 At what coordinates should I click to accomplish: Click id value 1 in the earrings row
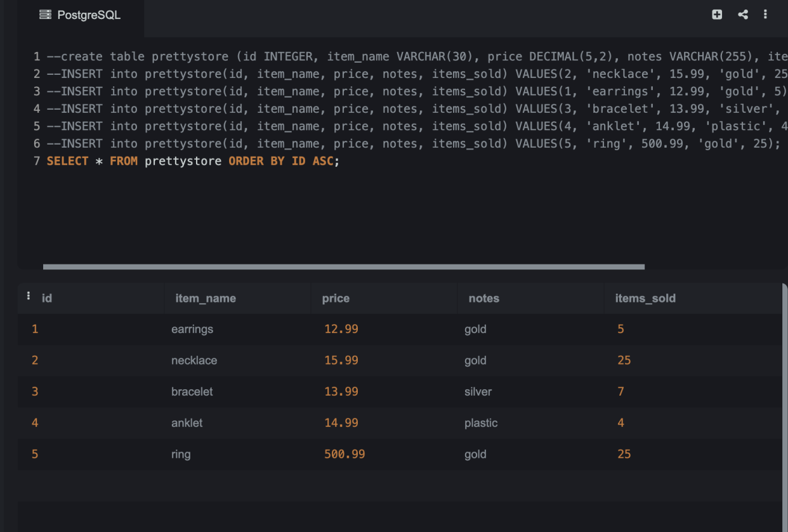[35, 329]
